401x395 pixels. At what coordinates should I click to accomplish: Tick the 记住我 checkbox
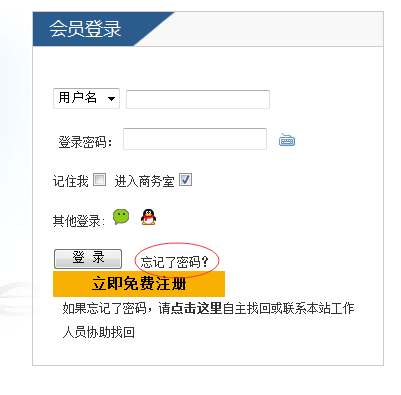point(99,180)
